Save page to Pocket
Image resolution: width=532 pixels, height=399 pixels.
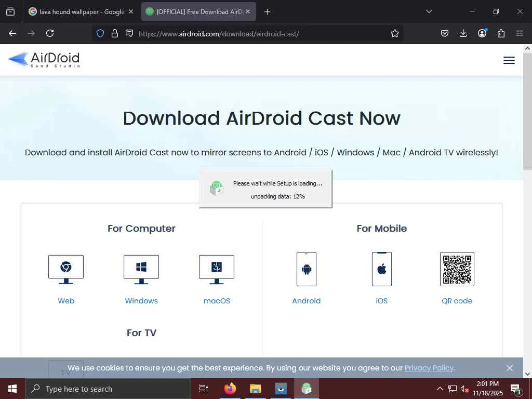click(x=445, y=34)
